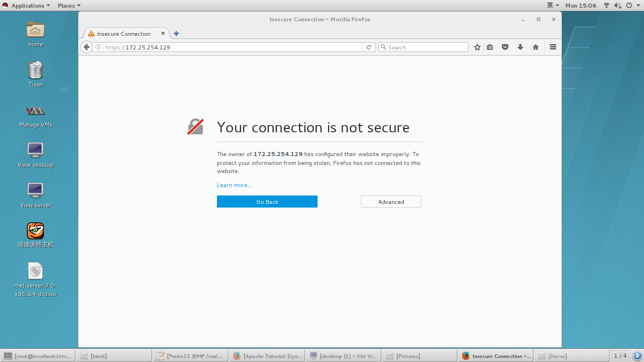Select the 连接讲师主机 desktop icon
644x362 pixels.
[x=35, y=235]
